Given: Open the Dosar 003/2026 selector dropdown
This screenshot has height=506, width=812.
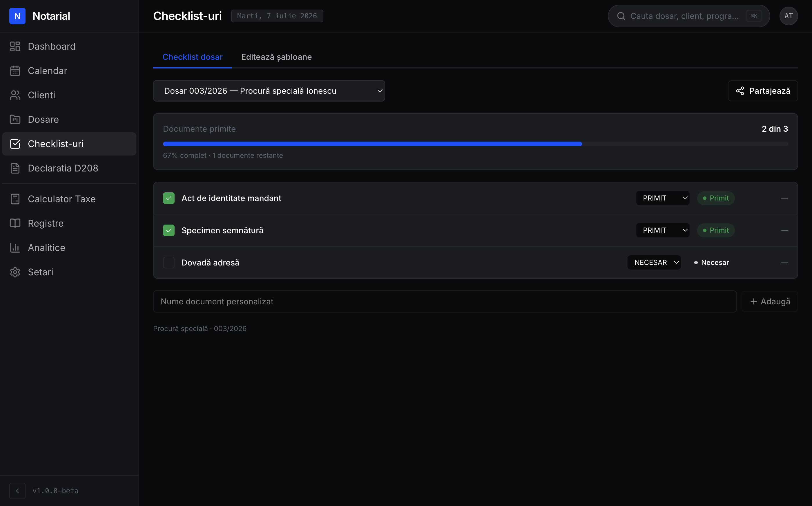Looking at the screenshot, I should pos(269,91).
